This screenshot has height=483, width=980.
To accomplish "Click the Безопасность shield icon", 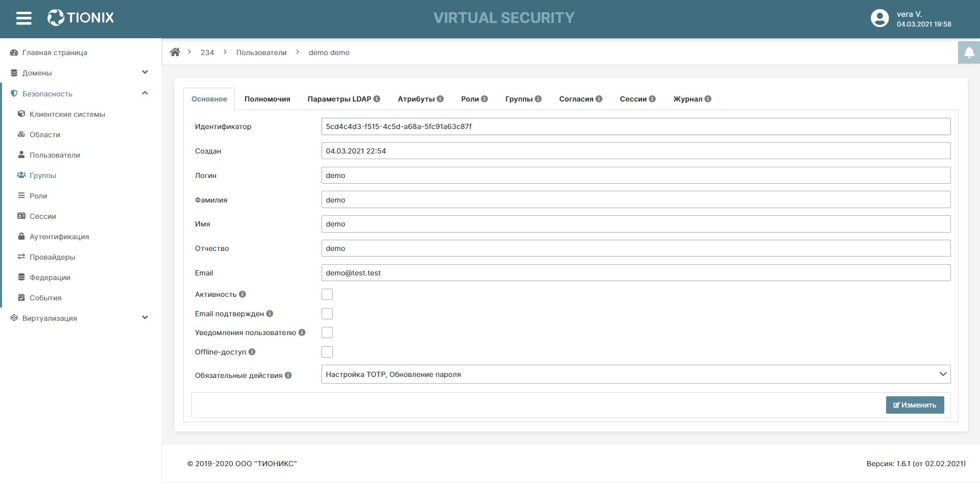I will 14,94.
